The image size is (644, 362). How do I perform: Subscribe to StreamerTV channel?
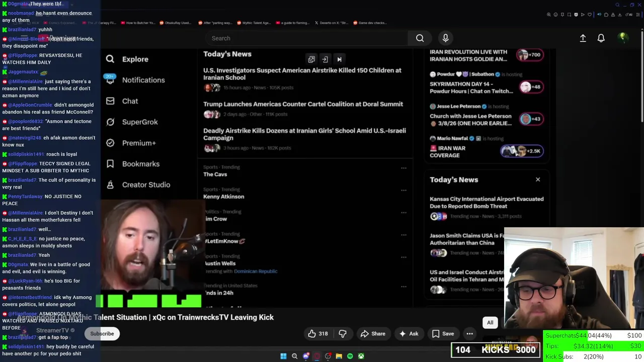[x=102, y=334]
